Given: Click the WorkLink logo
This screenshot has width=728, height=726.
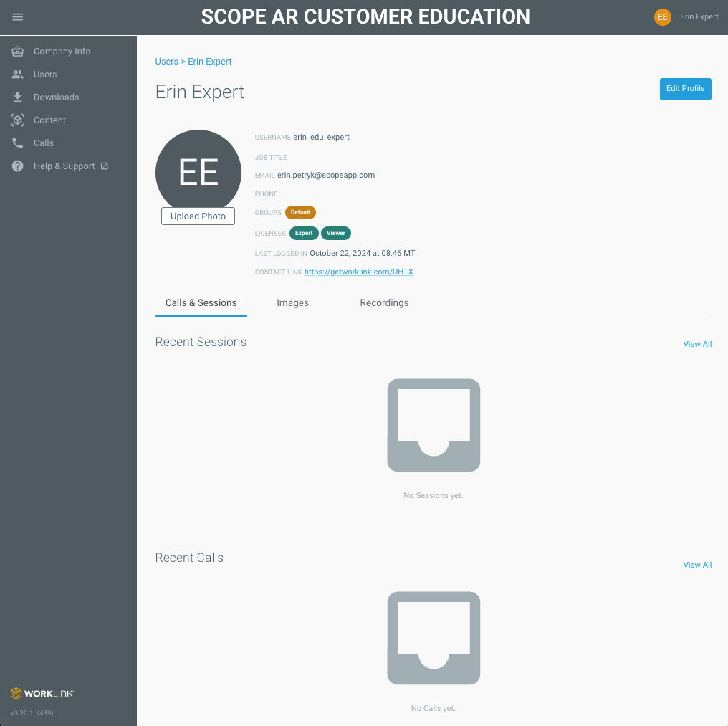Looking at the screenshot, I should click(42, 693).
